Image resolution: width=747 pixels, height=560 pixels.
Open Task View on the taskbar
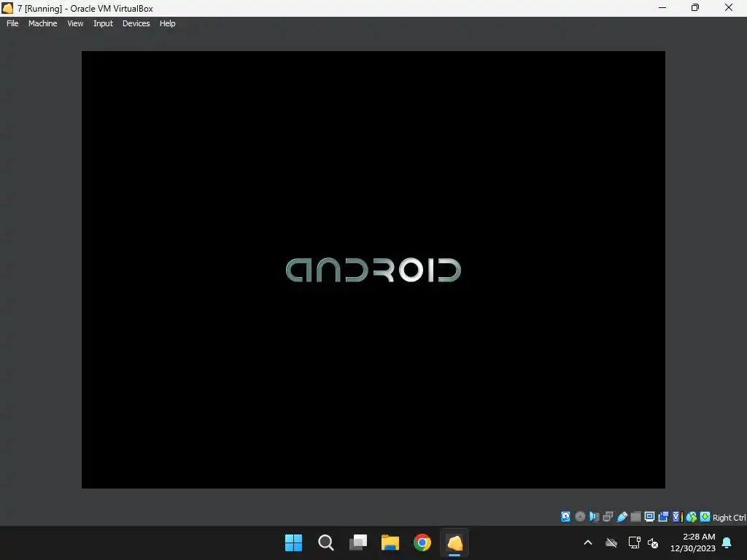[357, 542]
